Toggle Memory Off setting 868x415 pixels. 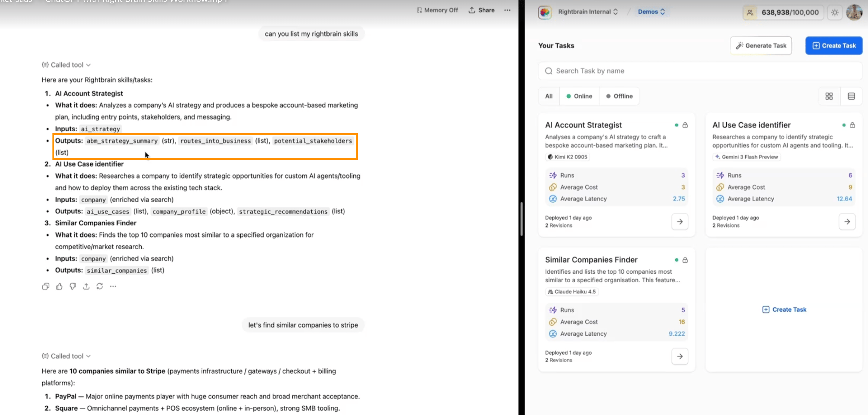pyautogui.click(x=437, y=10)
